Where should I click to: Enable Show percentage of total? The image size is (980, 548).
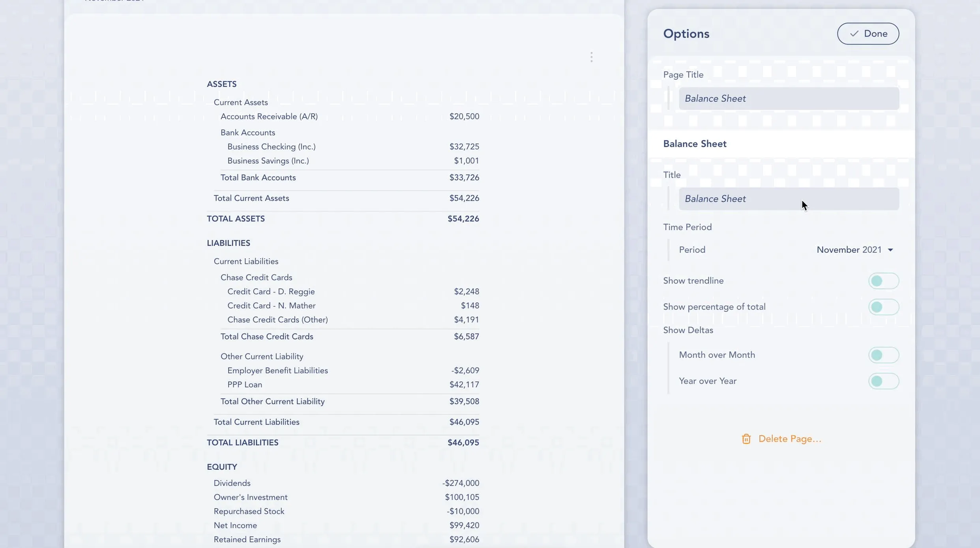coord(883,307)
